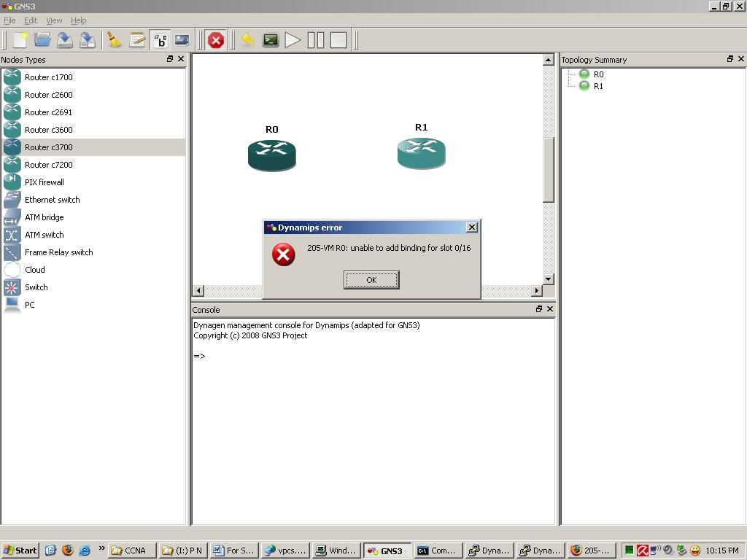
Task: Click the R1 router on canvas
Action: (421, 153)
